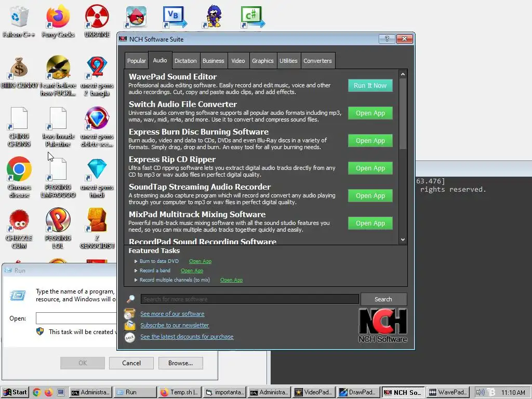Image resolution: width=532 pixels, height=399 pixels.
Task: Open App for Express Burn
Action: point(370,140)
